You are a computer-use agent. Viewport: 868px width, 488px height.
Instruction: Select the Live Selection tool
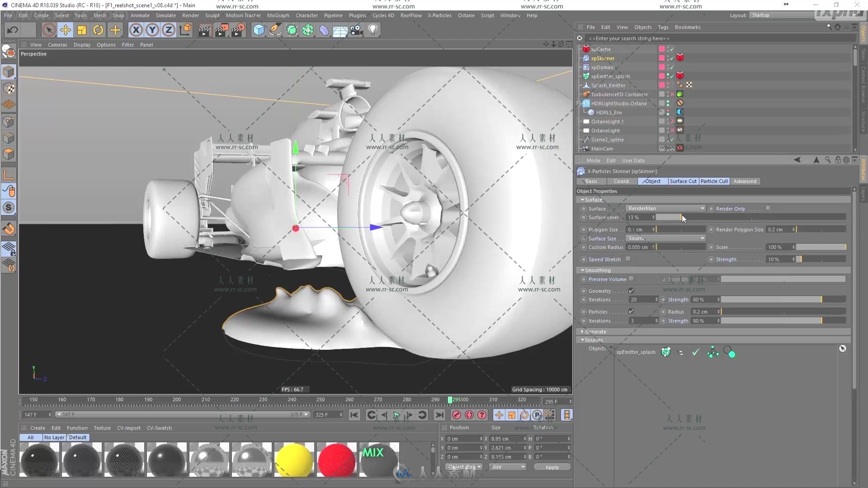coord(49,30)
